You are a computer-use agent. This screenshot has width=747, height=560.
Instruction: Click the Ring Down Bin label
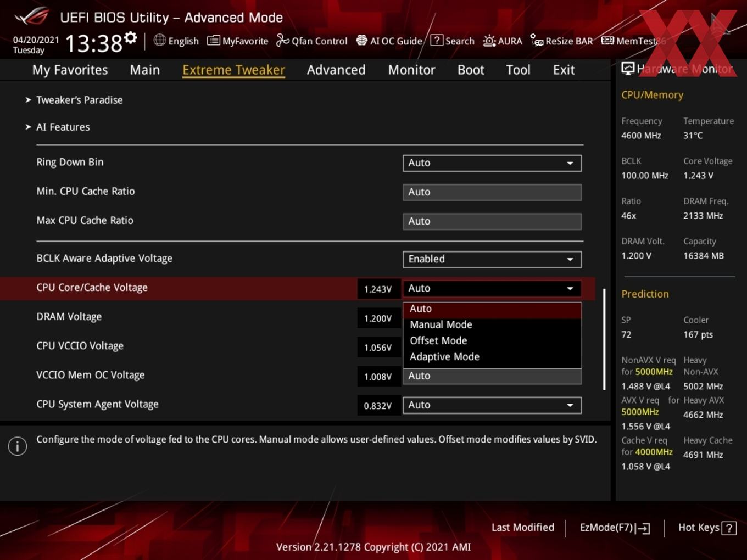click(x=70, y=162)
